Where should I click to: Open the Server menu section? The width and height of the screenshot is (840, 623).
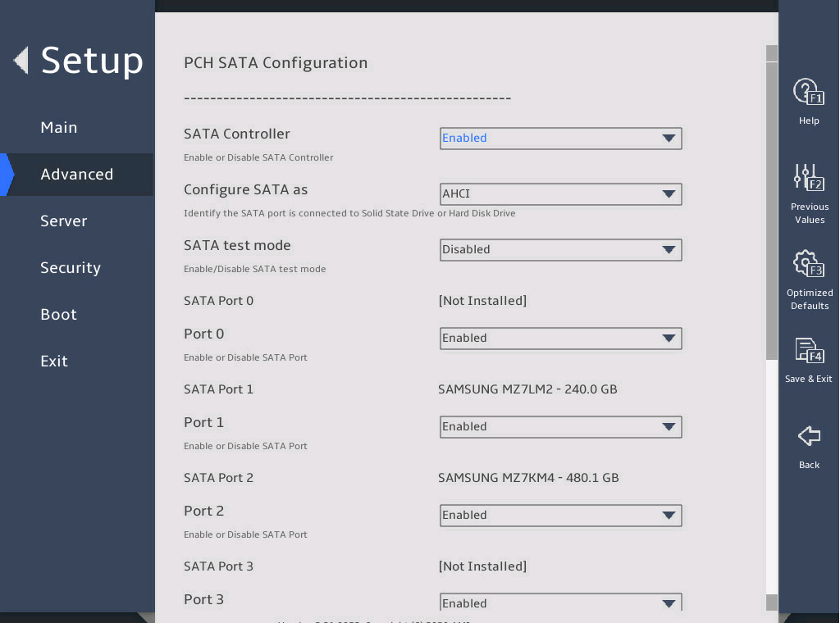(x=64, y=221)
